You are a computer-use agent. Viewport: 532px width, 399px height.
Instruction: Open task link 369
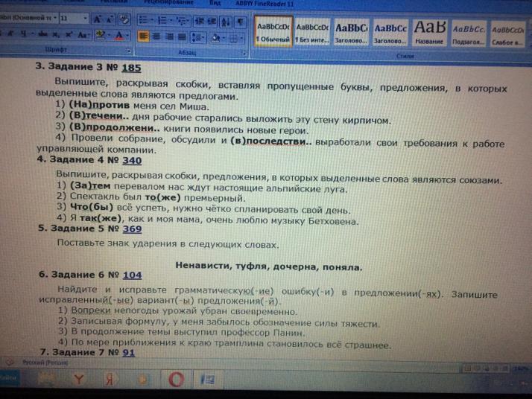132,229
